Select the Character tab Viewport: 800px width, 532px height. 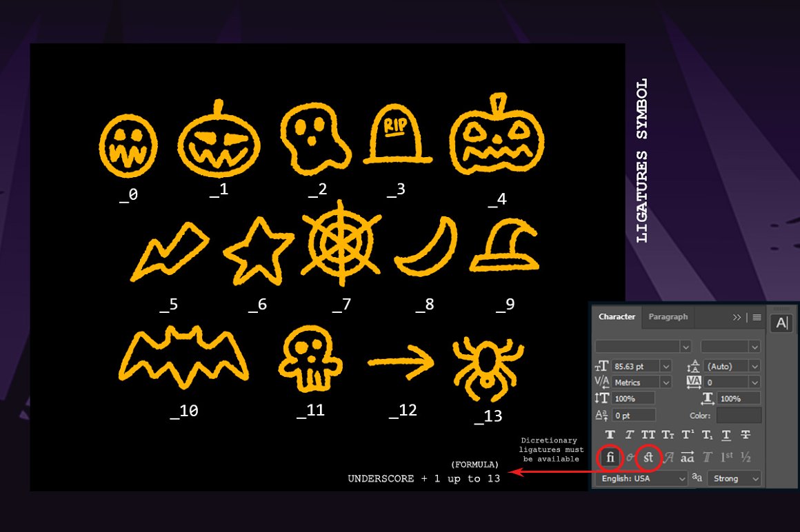point(617,317)
